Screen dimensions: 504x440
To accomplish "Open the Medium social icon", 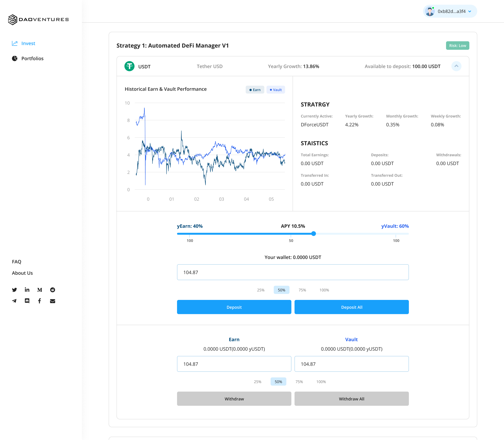I will click(40, 290).
